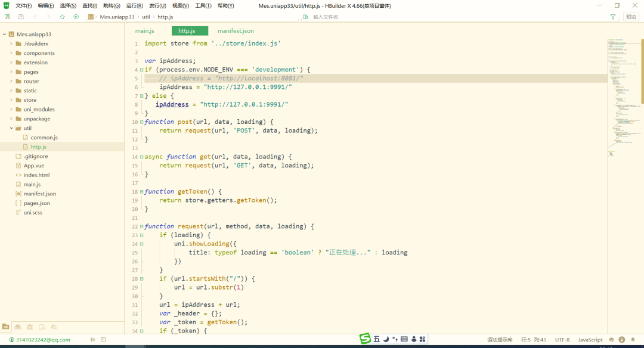Open the 运行(R) menu
This screenshot has width=644, height=348.
pyautogui.click(x=135, y=5)
